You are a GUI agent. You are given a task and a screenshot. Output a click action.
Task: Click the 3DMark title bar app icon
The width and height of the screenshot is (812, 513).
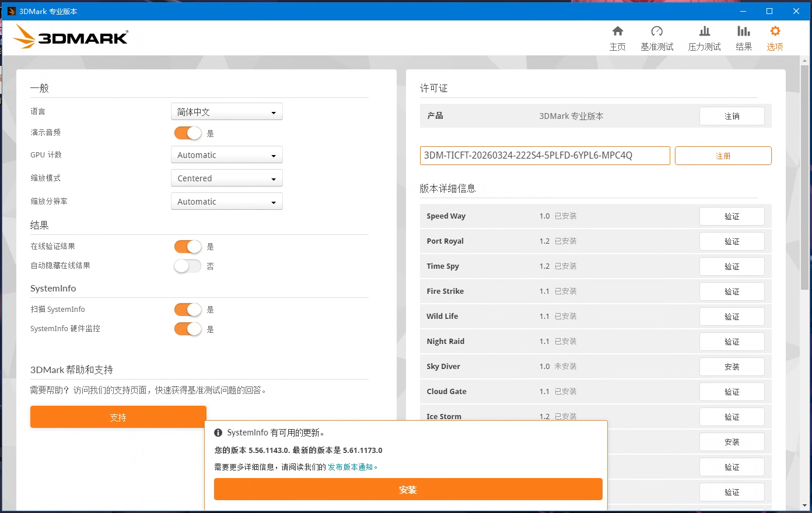[x=11, y=11]
